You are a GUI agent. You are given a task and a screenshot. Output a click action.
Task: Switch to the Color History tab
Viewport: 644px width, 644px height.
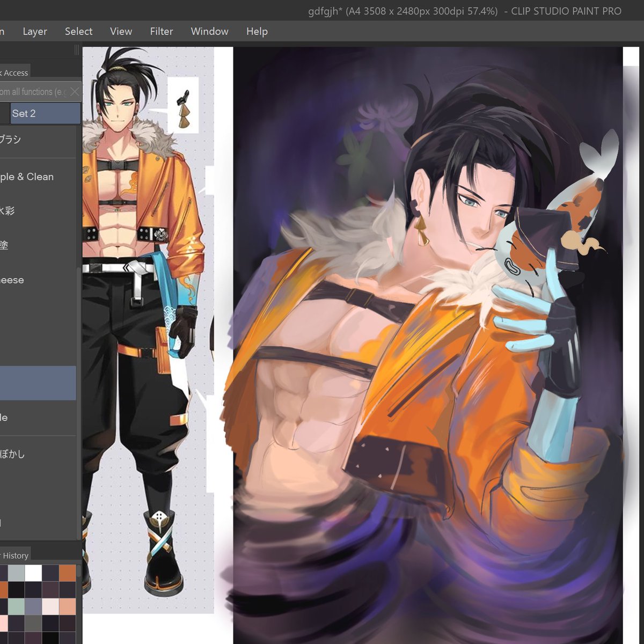point(15,555)
